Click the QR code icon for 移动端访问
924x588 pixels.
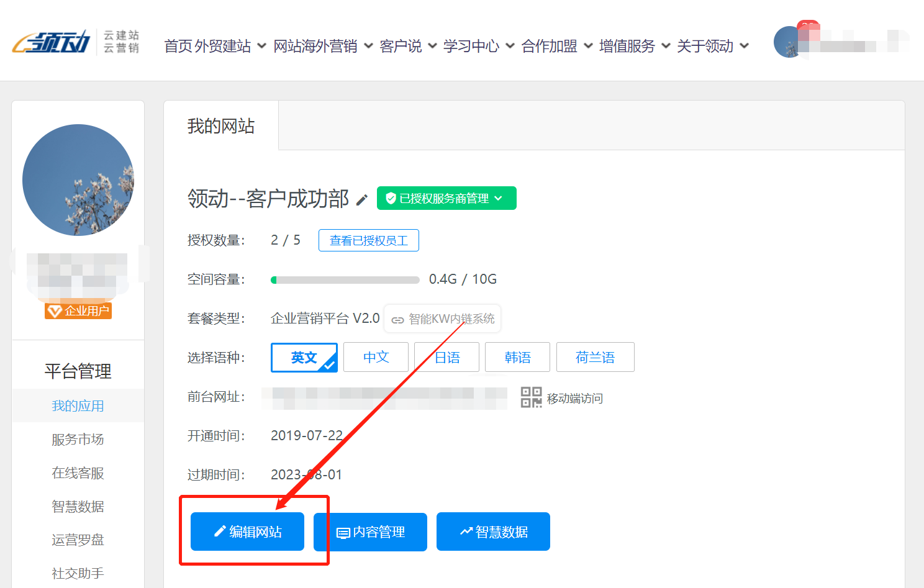(531, 397)
